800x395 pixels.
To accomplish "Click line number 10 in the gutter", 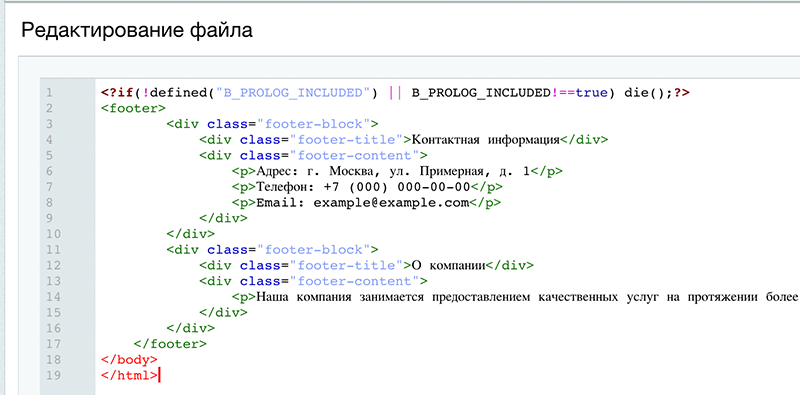I will click(x=53, y=234).
